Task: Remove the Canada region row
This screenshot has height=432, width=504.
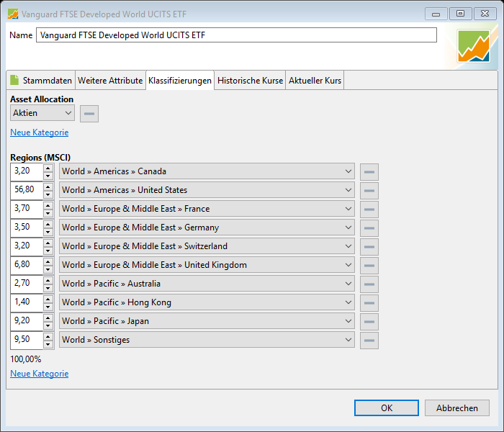Action: [x=369, y=172]
